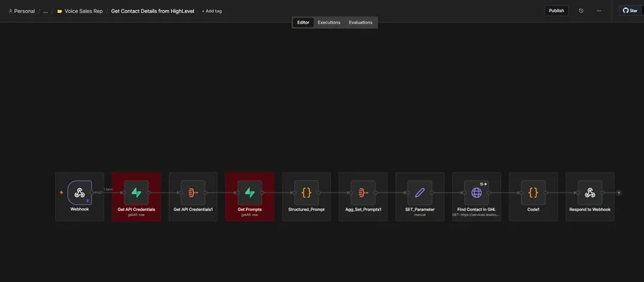The width and height of the screenshot is (644, 282).
Task: Open the SET_Parameter edit node
Action: [420, 193]
